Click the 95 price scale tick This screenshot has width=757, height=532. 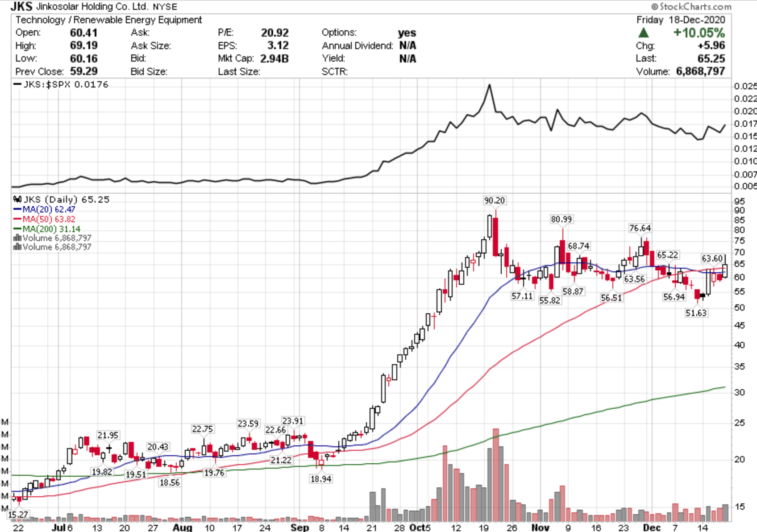click(x=739, y=201)
